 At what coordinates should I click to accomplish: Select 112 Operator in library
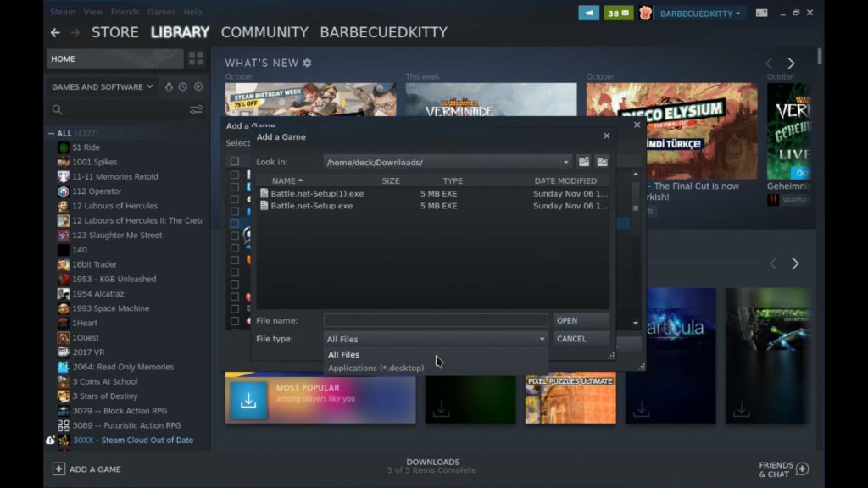coord(97,191)
